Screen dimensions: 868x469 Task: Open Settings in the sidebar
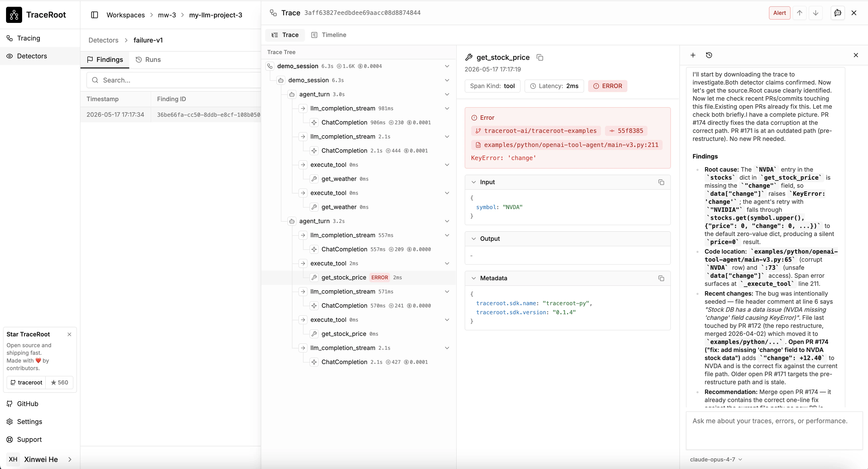coord(40,421)
